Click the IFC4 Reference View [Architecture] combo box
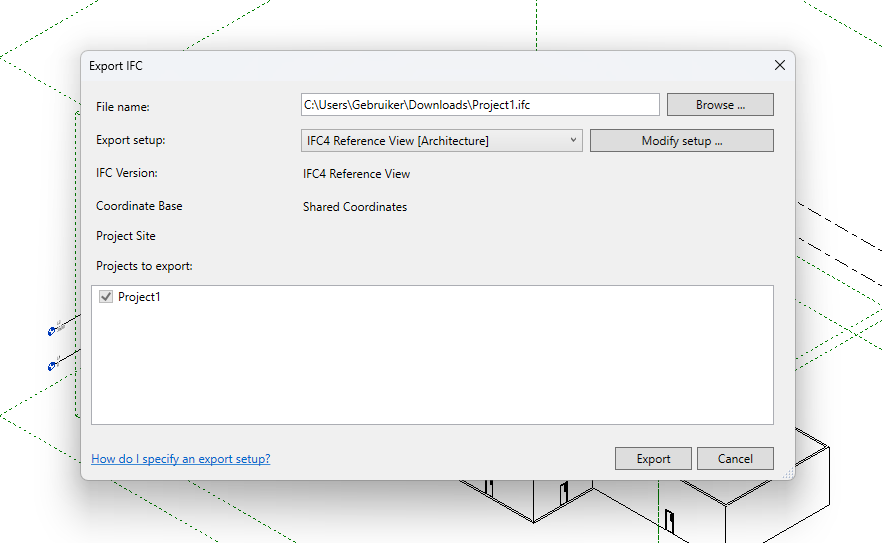This screenshot has width=882, height=543. 430,141
